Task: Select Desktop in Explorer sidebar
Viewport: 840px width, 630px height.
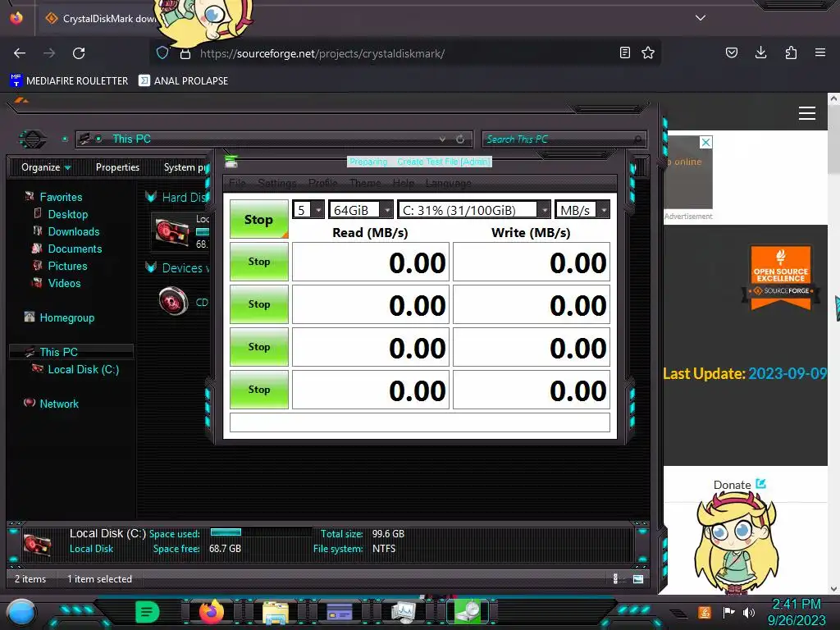Action: pyautogui.click(x=68, y=214)
